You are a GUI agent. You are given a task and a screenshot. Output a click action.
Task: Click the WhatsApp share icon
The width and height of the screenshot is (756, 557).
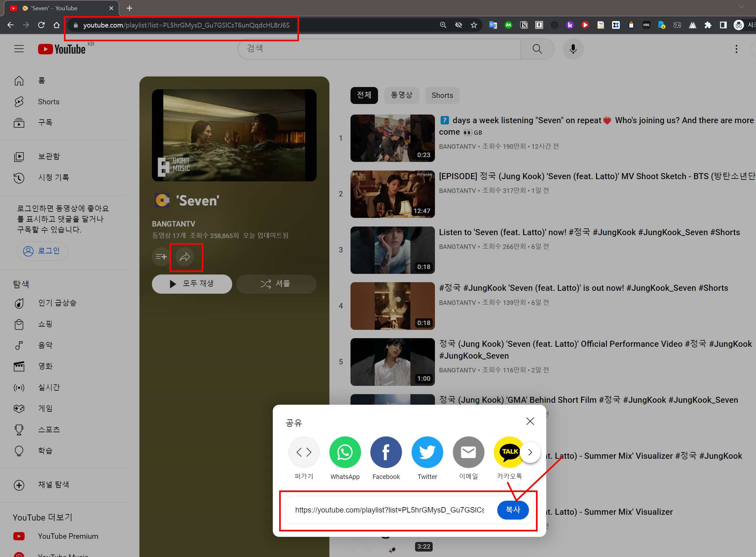[x=345, y=452]
